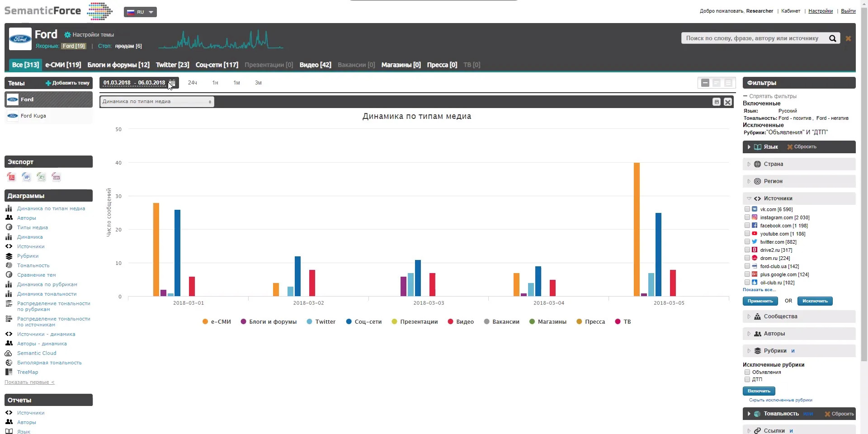868x434 pixels.
Task: Switch to the Twitter [23] tab
Action: [172, 65]
